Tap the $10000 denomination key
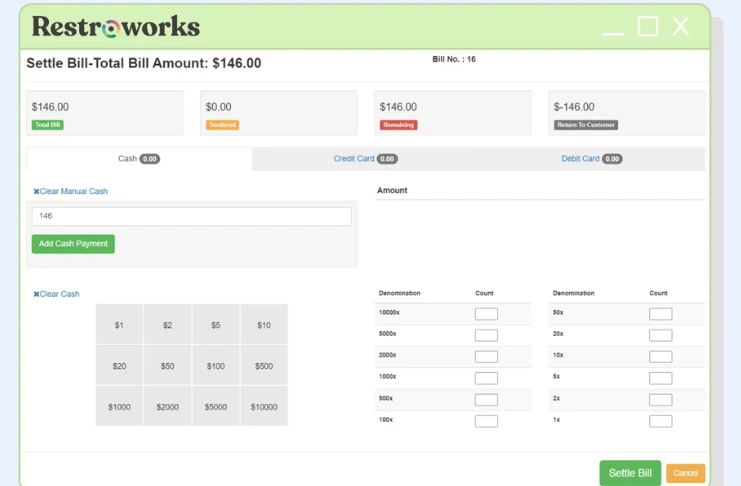 click(264, 406)
